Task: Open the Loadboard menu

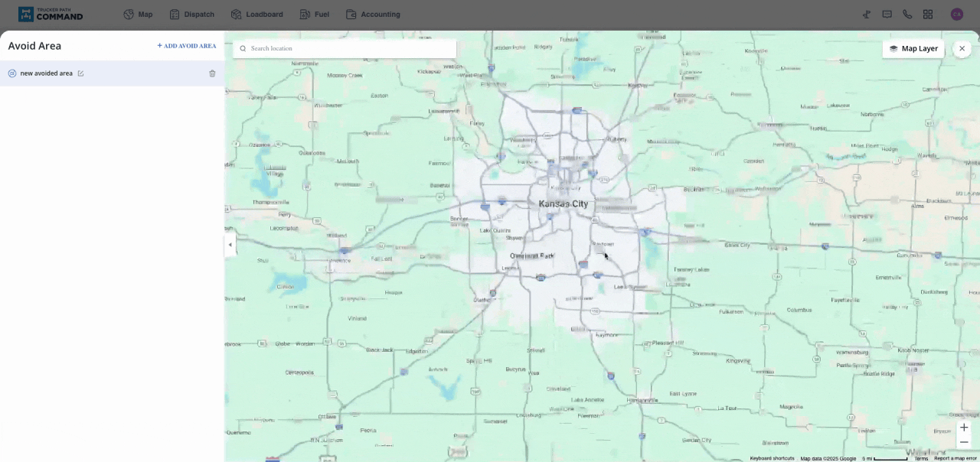Action: [x=257, y=14]
